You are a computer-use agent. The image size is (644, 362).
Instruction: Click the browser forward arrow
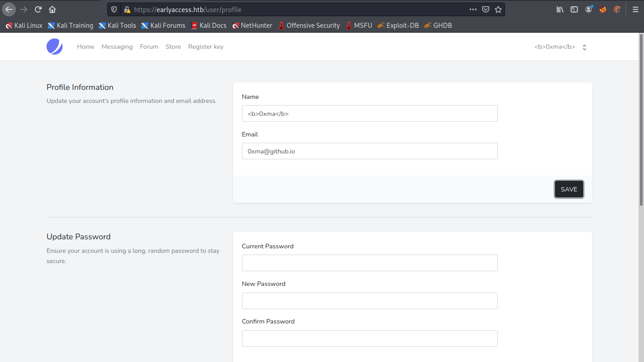click(x=24, y=9)
